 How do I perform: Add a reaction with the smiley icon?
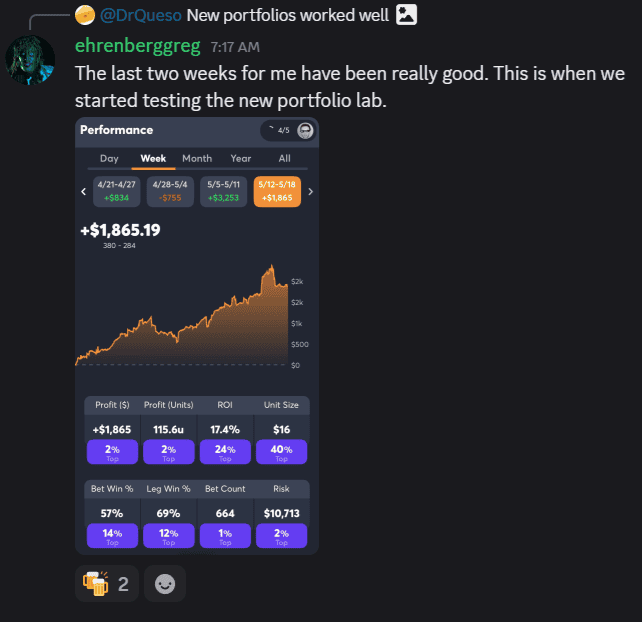click(165, 584)
